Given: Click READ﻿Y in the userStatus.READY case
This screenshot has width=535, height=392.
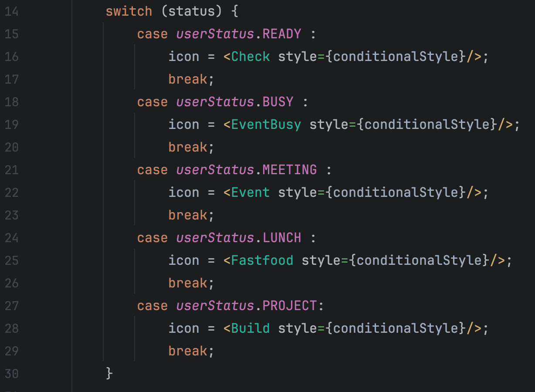Looking at the screenshot, I should pyautogui.click(x=282, y=34).
